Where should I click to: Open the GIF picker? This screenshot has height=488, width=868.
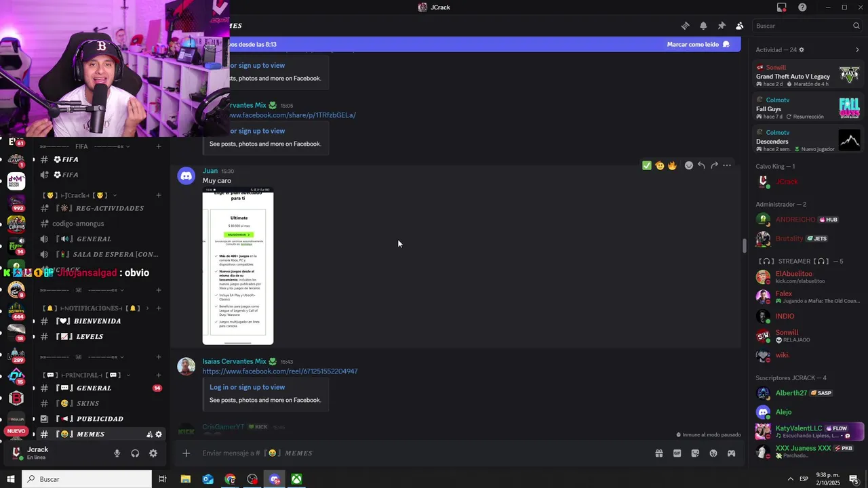[677, 453]
